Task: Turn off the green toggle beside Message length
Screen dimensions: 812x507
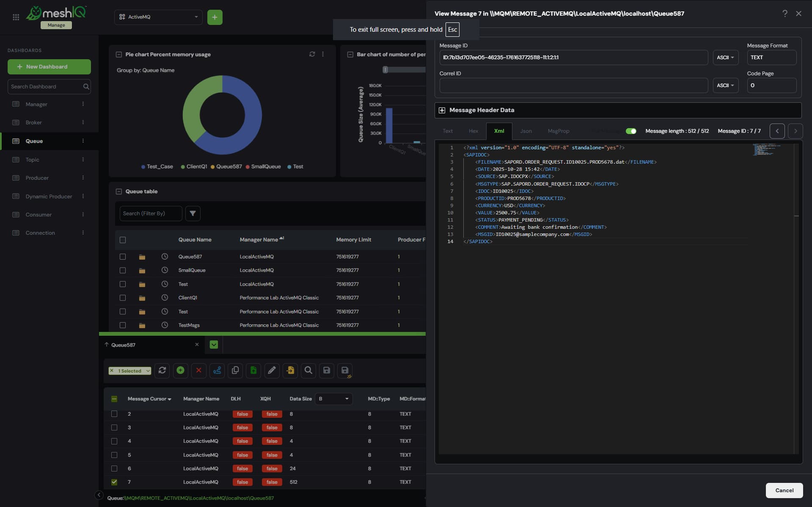Action: (x=631, y=131)
